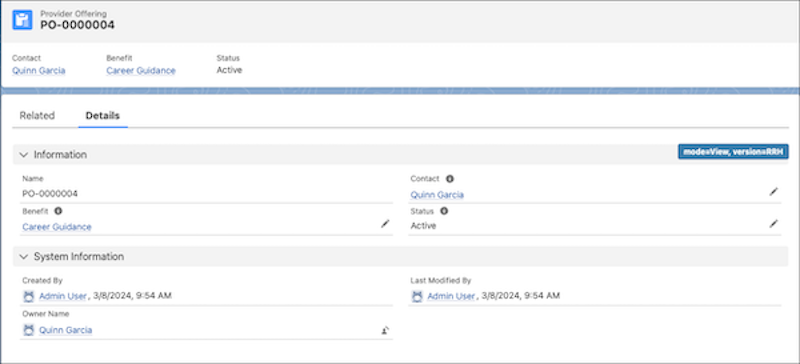
Task: Edit the Contact field pencil icon
Action: pyautogui.click(x=774, y=192)
